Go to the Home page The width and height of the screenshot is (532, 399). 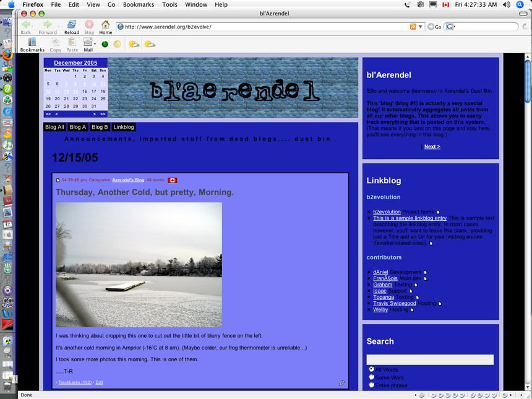[106, 26]
